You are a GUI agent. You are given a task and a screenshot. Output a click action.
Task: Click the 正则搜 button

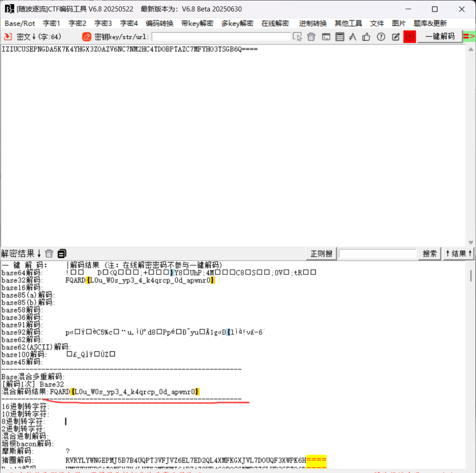(x=321, y=254)
